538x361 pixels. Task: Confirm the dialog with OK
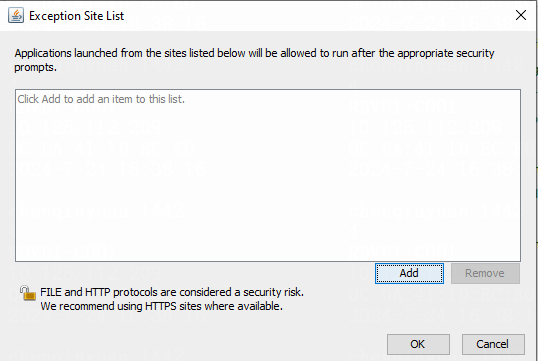click(x=418, y=344)
